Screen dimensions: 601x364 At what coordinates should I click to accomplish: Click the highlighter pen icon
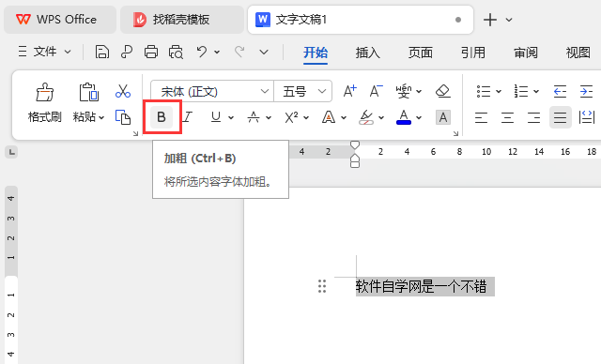pos(366,117)
